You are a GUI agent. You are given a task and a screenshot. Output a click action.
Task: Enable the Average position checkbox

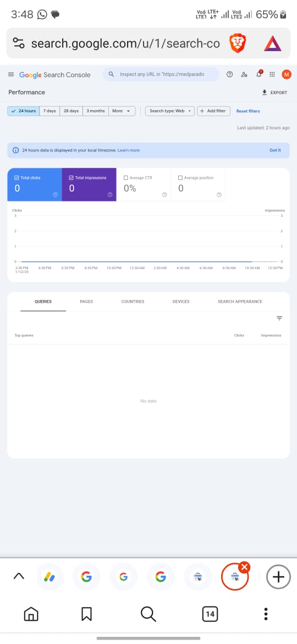pyautogui.click(x=180, y=178)
